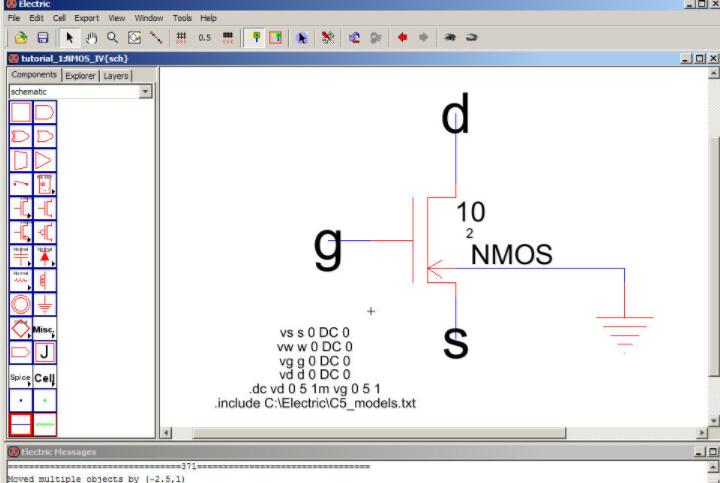Click the Save Library disk icon
Viewport: 720px width, 483px height.
(x=42, y=37)
